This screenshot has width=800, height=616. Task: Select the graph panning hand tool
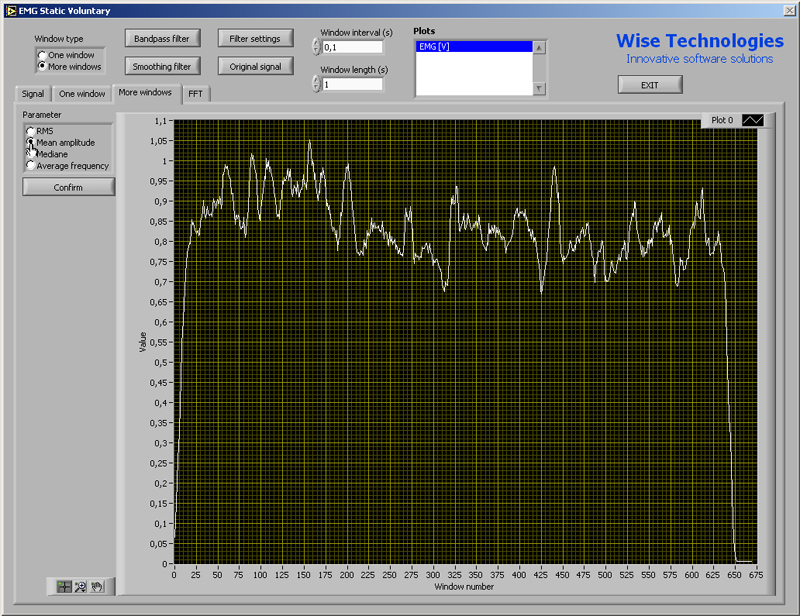(97, 586)
